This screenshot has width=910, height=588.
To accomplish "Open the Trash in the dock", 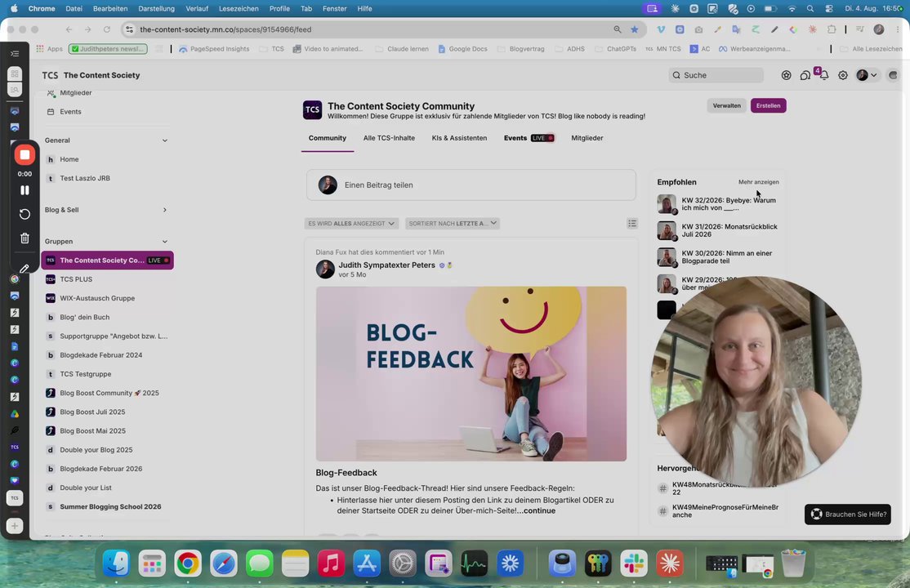I will click(x=793, y=563).
